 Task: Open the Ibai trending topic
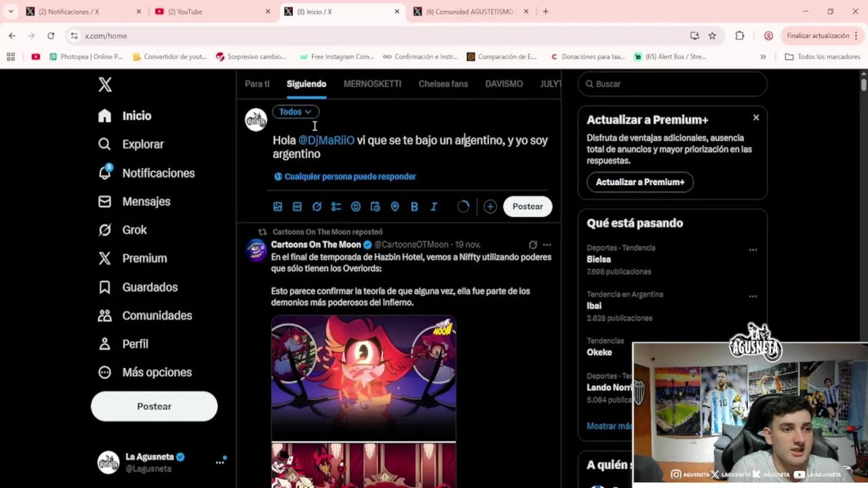pyautogui.click(x=594, y=306)
